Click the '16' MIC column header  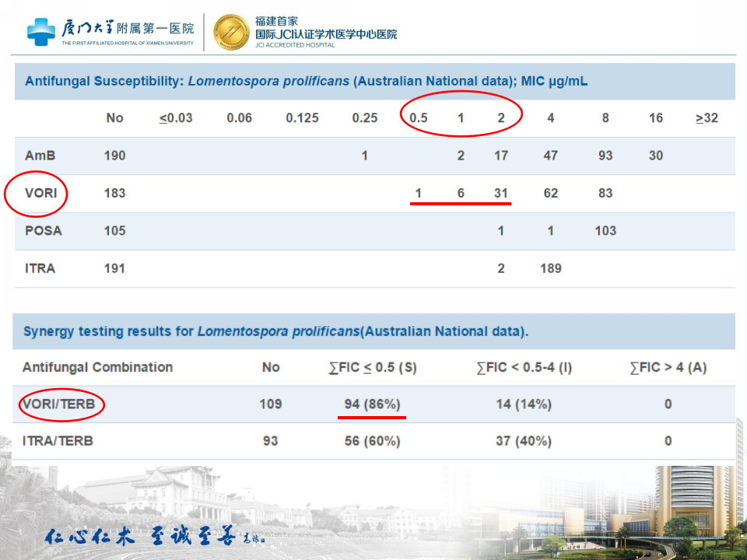point(656,118)
